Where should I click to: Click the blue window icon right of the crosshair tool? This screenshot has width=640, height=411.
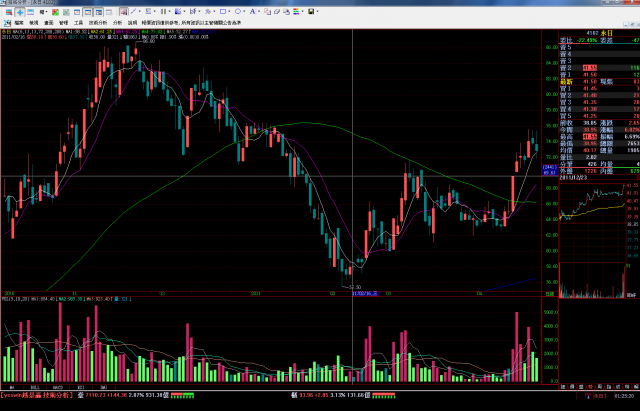[x=30, y=12]
